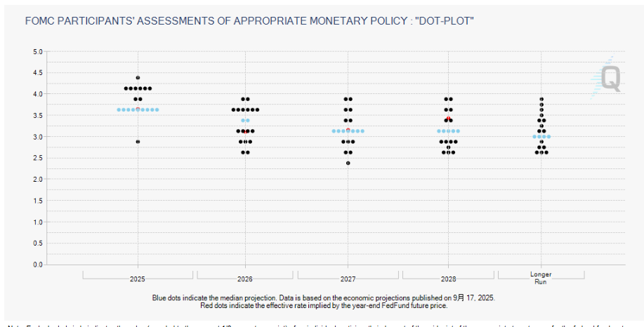Click the 'Red dots indicate the effective rate' note
Image resolution: width=644 pixels, height=327 pixels.
tap(323, 305)
